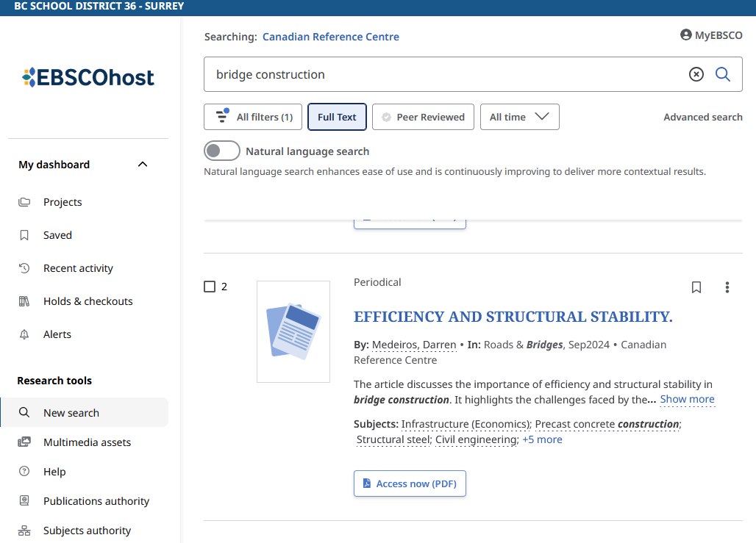The height and width of the screenshot is (543, 756).
Task: Click author Medeiros, Darren
Action: coord(414,345)
